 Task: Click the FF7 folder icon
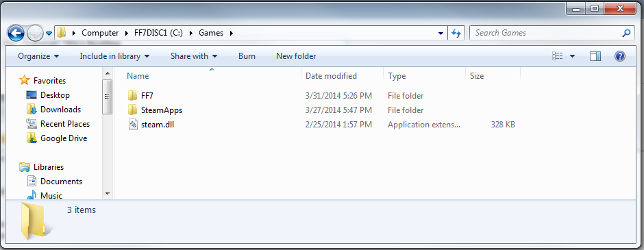(x=132, y=96)
